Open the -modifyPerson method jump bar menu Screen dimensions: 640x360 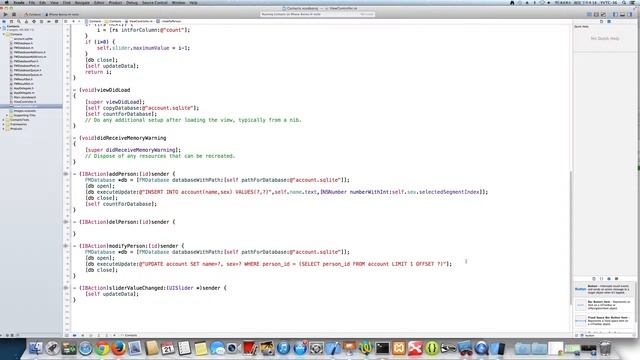169,21
